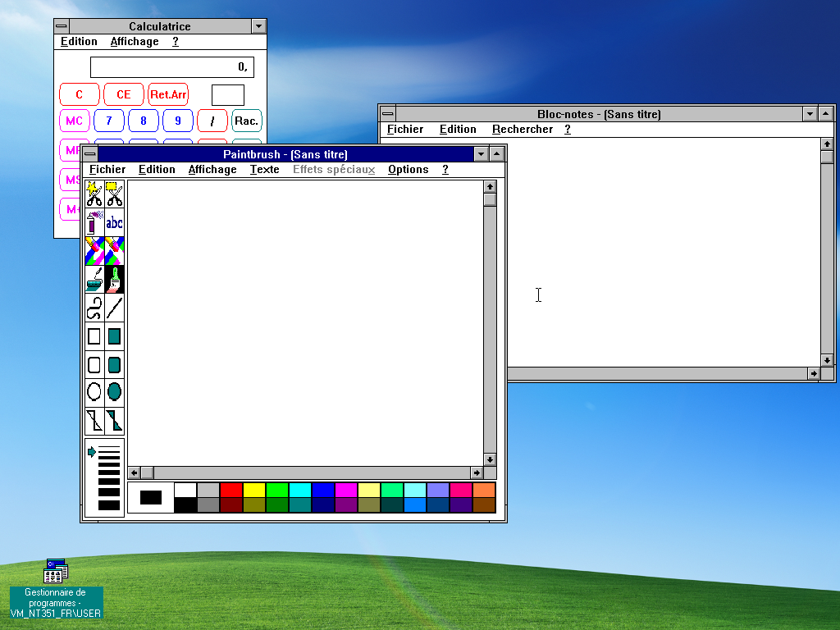Viewport: 840px width, 630px height.
Task: Pick the hollow Rounded Box tool
Action: pyautogui.click(x=94, y=364)
